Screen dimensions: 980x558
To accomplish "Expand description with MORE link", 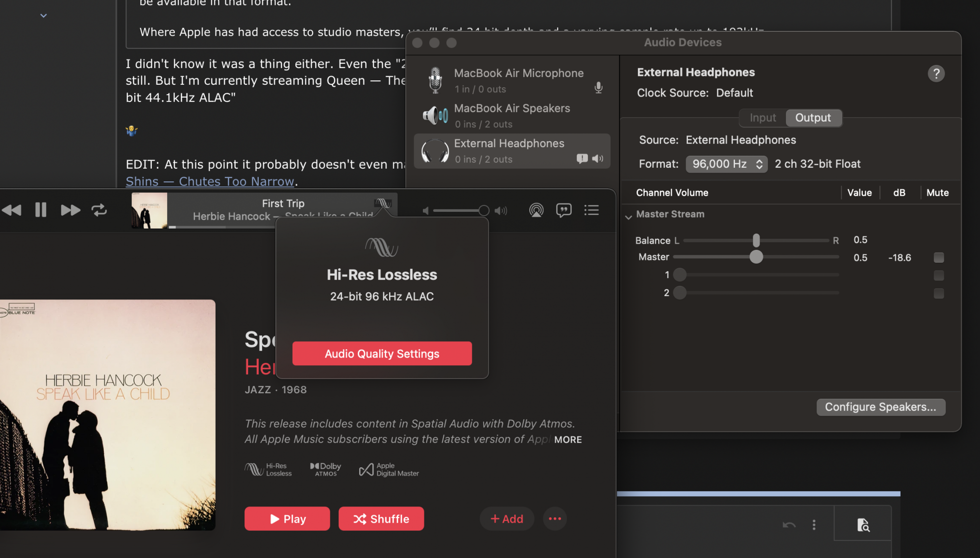I will click(x=568, y=440).
